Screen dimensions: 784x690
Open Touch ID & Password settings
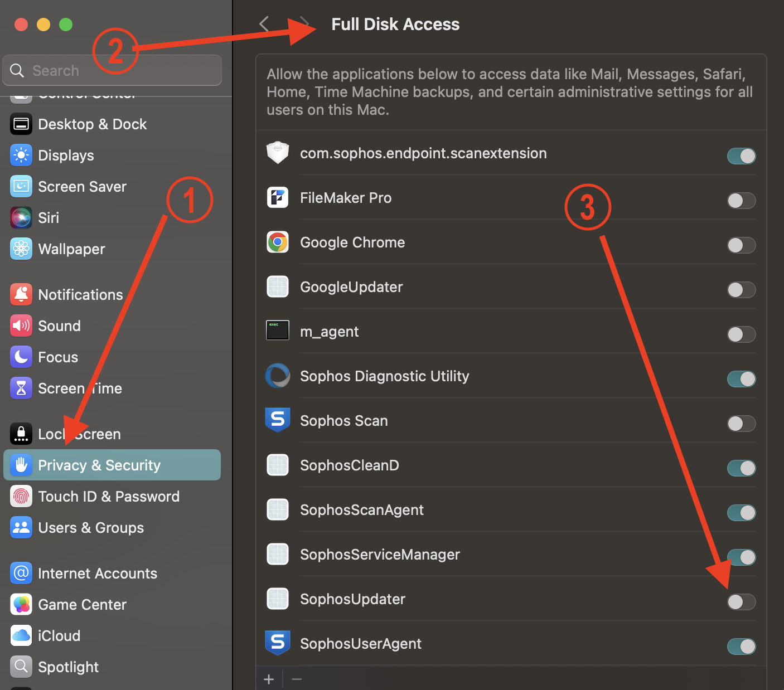[x=112, y=497]
